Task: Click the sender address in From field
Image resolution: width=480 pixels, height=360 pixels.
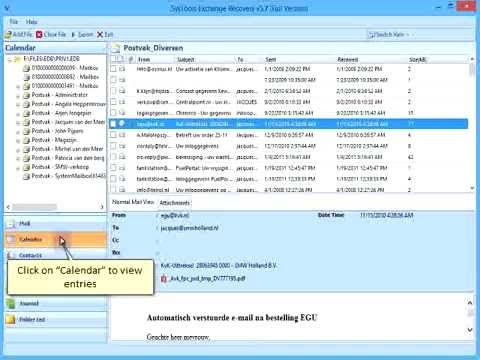Action: 174,215
